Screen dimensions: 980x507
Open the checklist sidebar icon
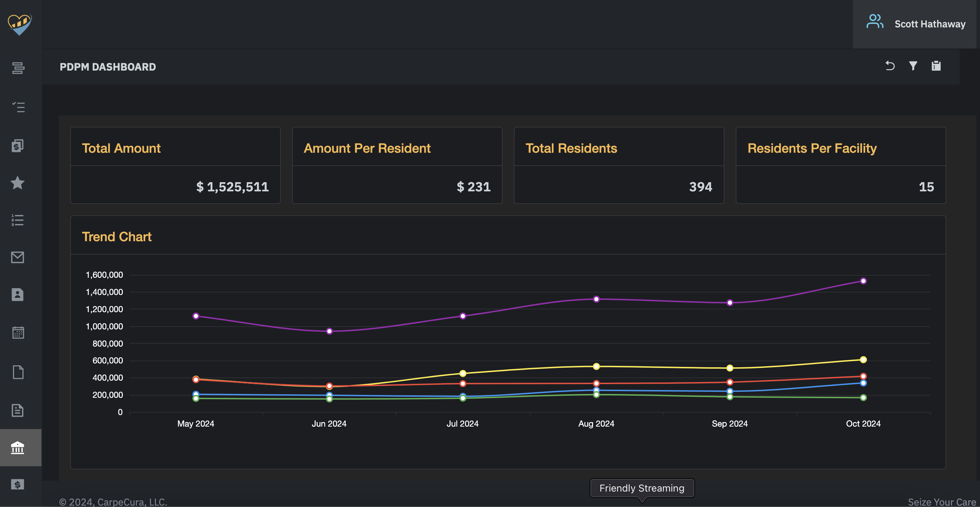[x=18, y=107]
